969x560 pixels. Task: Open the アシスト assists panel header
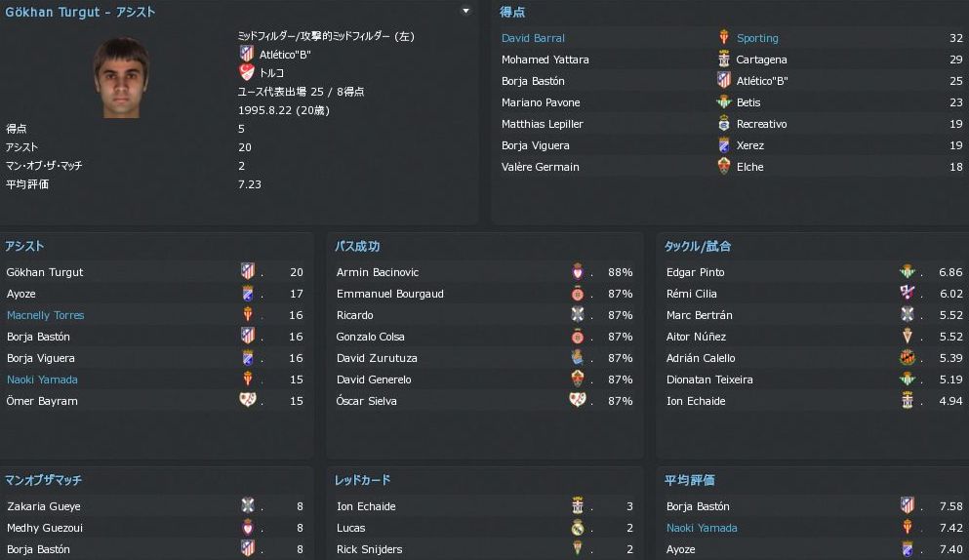24,247
